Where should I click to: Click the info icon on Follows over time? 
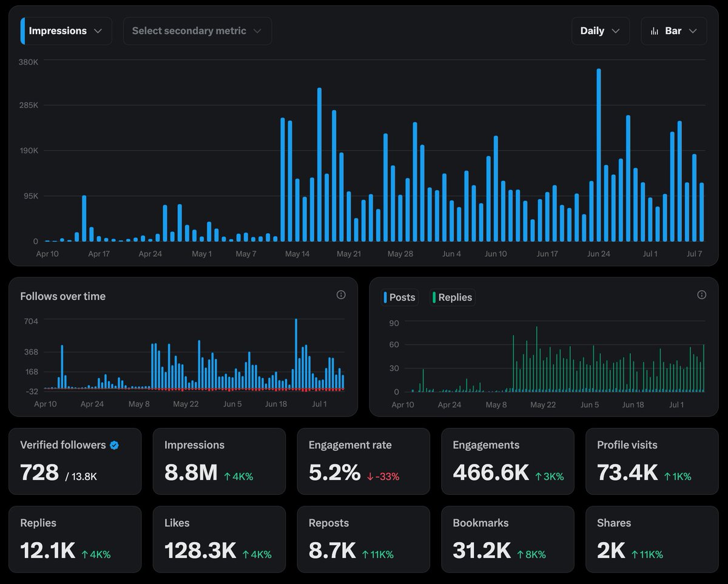tap(341, 295)
